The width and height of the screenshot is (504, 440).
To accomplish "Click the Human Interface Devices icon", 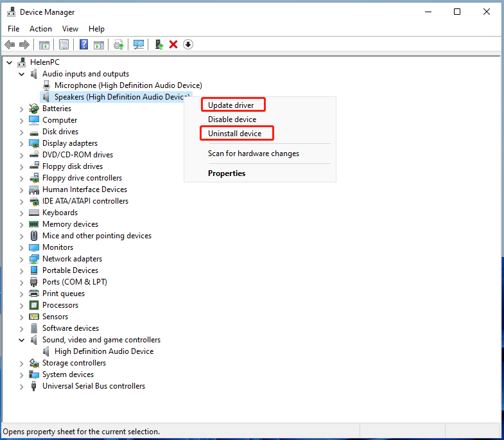I will (34, 189).
